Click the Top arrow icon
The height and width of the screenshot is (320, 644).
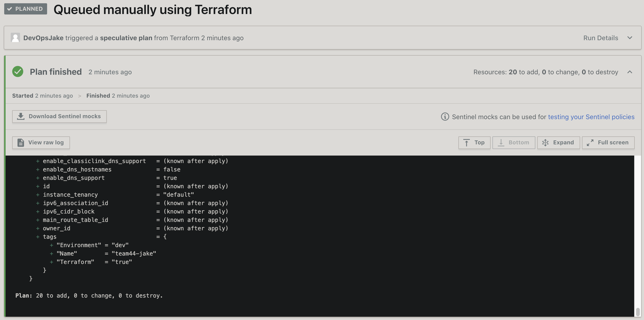point(466,143)
